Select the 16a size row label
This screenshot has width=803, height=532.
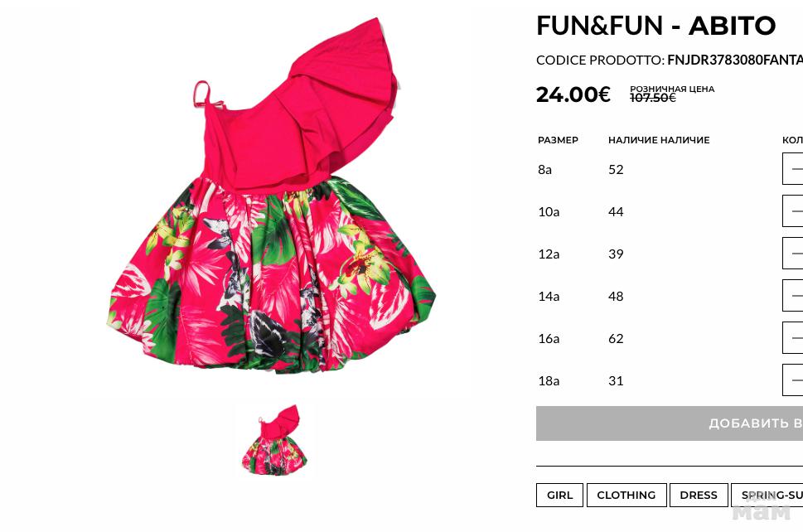click(x=549, y=338)
